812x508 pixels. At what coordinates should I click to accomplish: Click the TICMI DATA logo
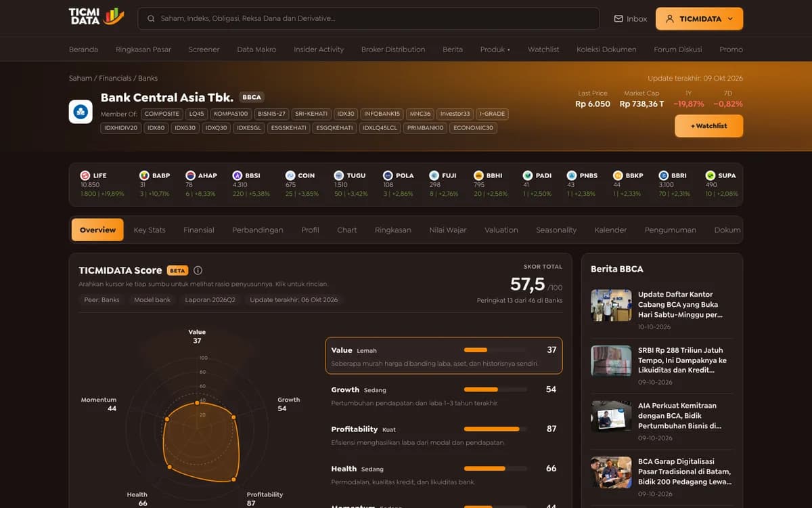tap(97, 17)
